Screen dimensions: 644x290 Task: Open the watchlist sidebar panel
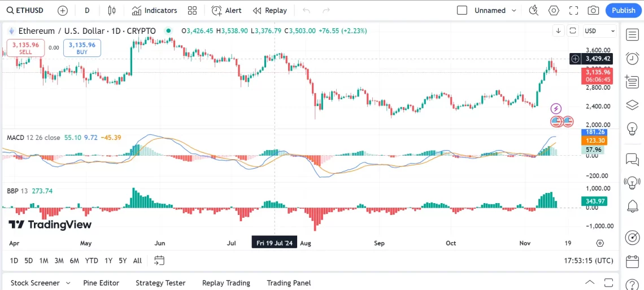(x=632, y=35)
